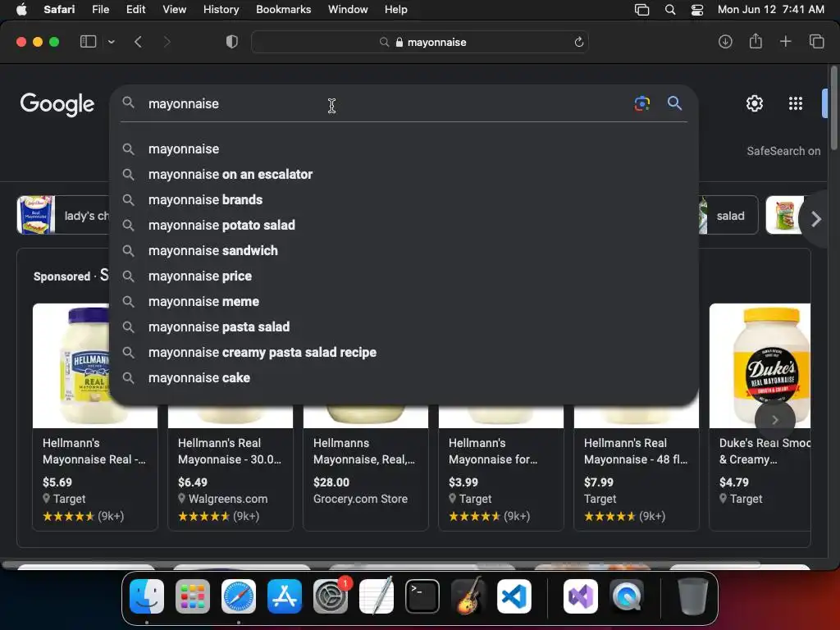Open Terminal from the Dock

coord(422,596)
